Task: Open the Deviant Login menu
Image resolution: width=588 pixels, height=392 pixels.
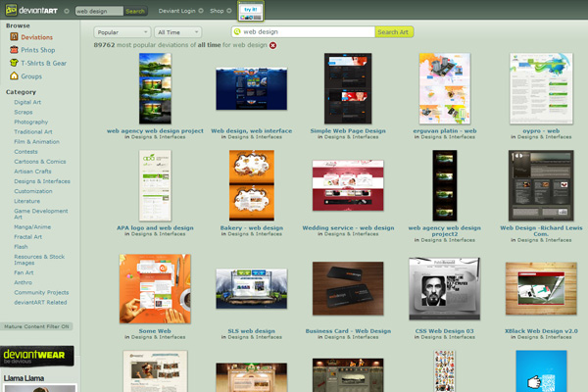Action: tap(176, 11)
